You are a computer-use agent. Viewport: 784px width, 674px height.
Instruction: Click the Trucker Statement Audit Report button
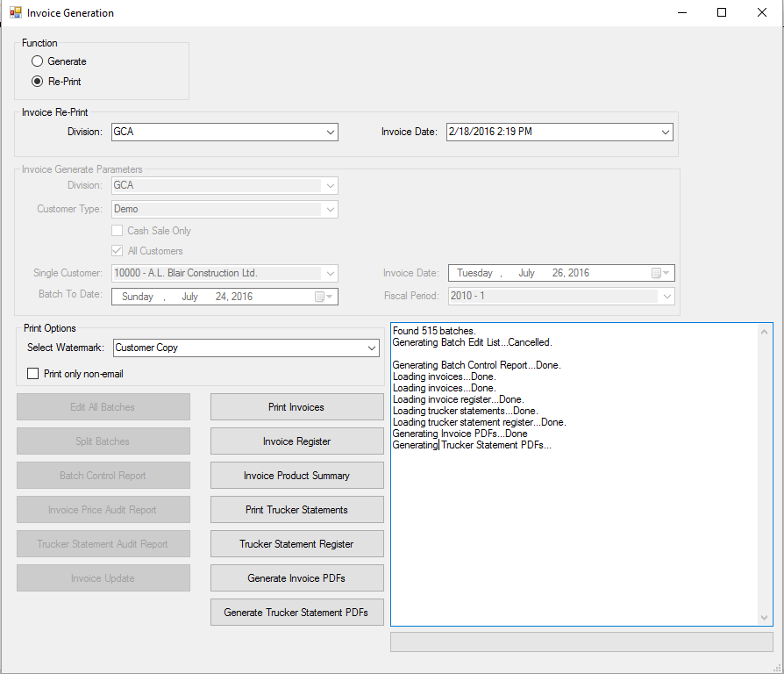(103, 544)
